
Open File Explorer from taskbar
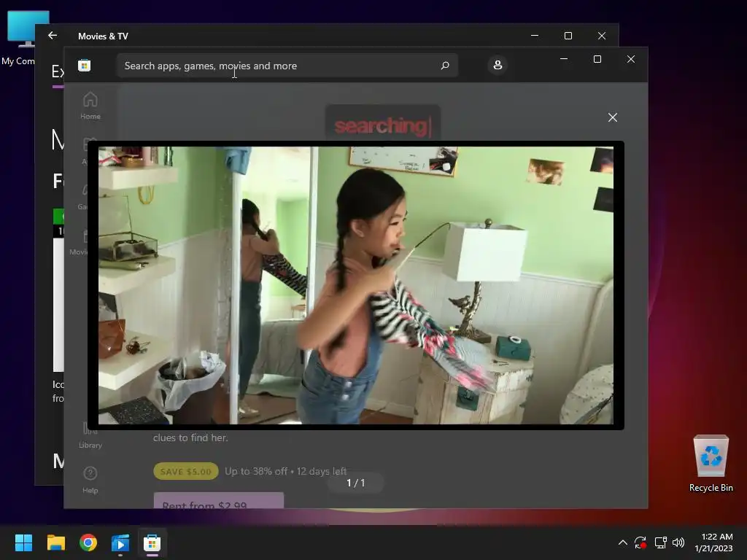tap(55, 542)
